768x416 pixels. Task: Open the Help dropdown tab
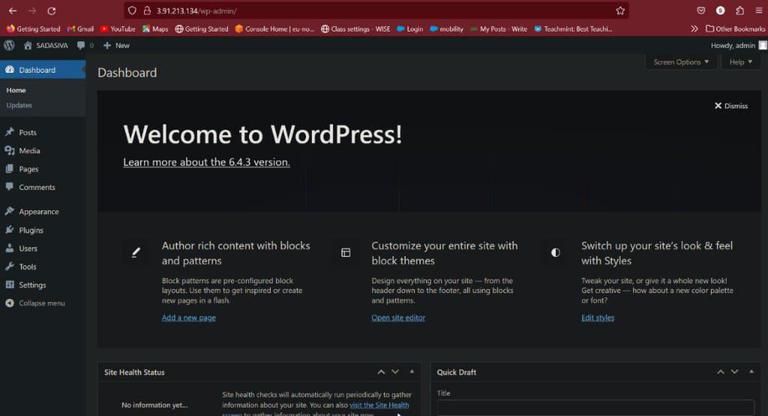point(741,62)
